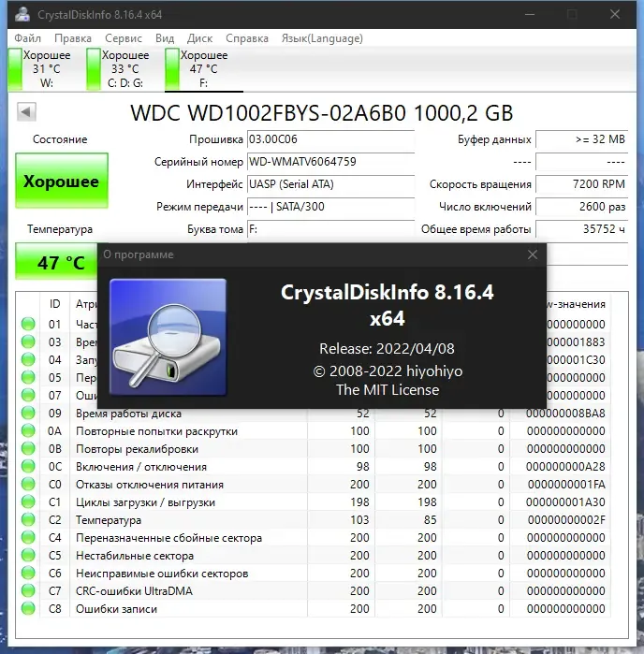Click raw value 000000008BA8
The width and height of the screenshot is (644, 654).
pyautogui.click(x=565, y=414)
